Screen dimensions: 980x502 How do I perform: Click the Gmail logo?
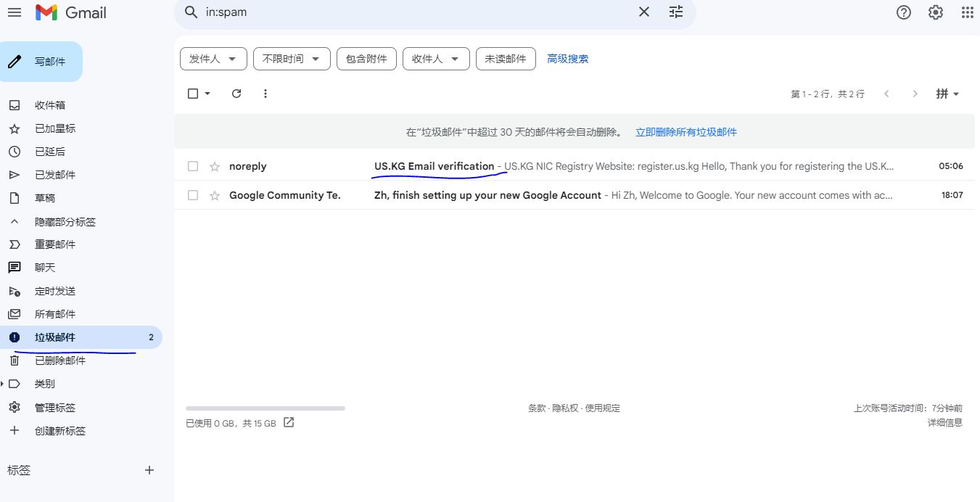pos(71,12)
